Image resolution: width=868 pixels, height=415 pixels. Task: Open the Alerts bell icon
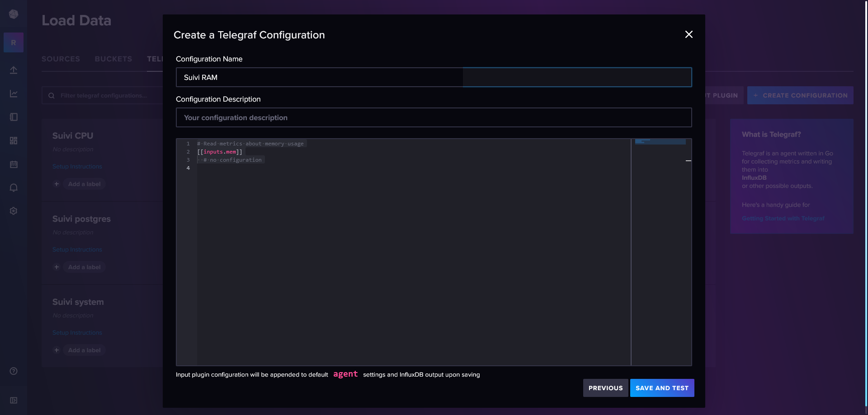click(x=14, y=188)
